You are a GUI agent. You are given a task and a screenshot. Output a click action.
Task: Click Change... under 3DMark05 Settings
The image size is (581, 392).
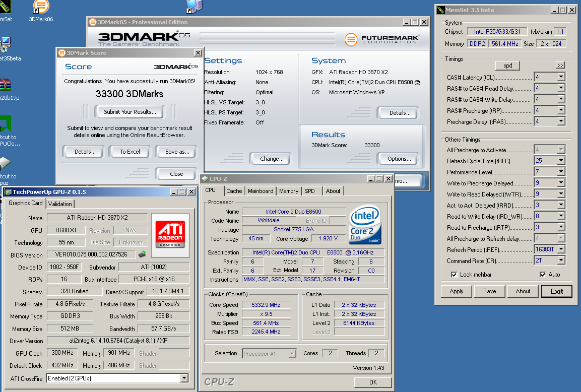[x=272, y=159]
